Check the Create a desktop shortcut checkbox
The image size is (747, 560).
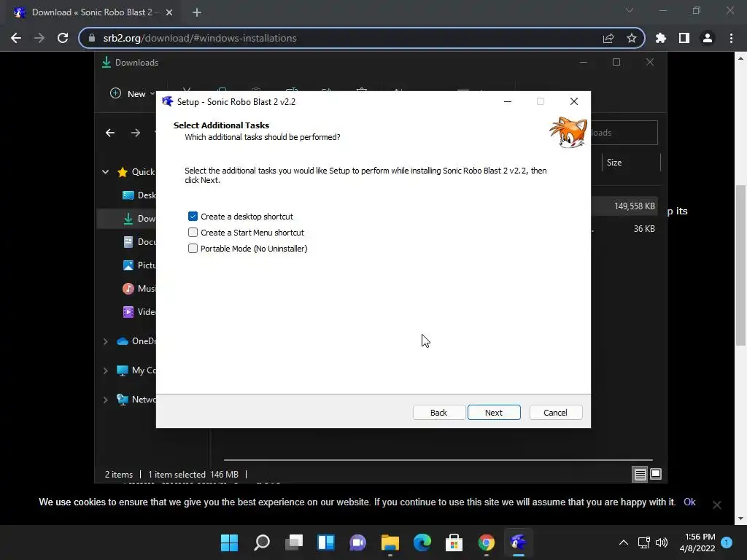point(193,217)
